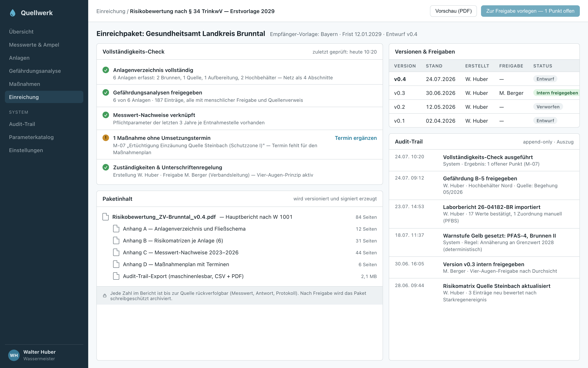Viewport: 588px width, 368px height.
Task: Click audit entry Risikomatrix Quelle Steinbach aktualisiert
Action: 484,293
